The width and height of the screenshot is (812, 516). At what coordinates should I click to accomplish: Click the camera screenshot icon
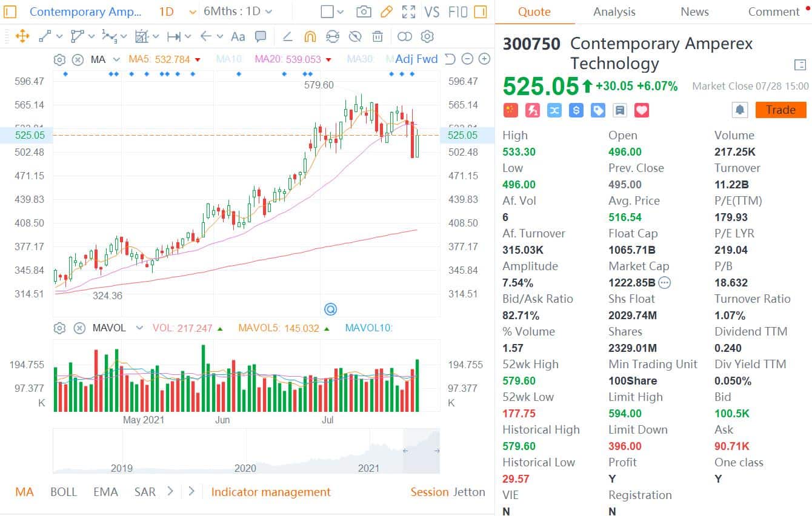[364, 12]
